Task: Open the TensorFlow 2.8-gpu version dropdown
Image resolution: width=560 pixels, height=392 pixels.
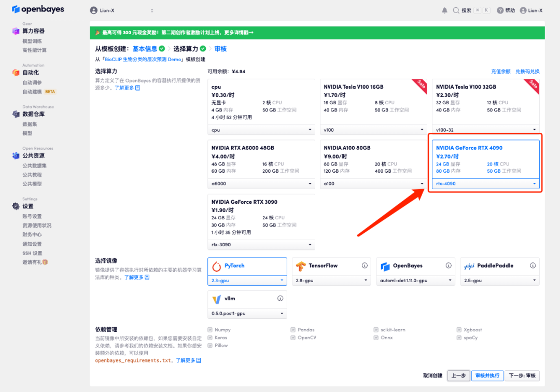Action: point(331,281)
